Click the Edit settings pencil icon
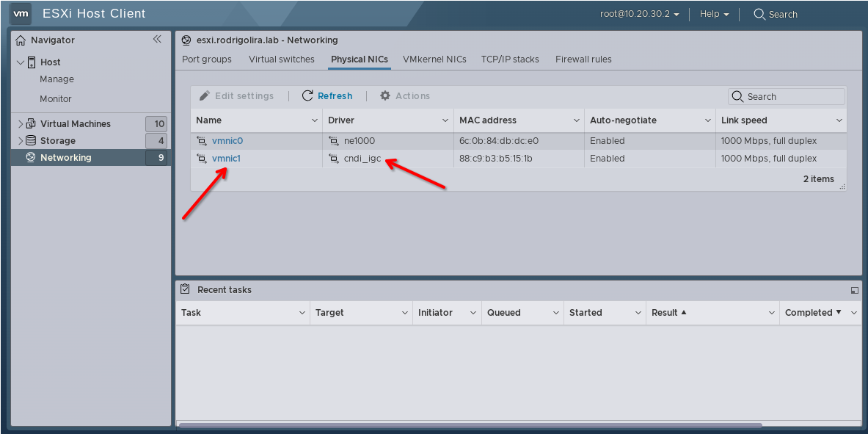The height and width of the screenshot is (434, 868). 205,96
